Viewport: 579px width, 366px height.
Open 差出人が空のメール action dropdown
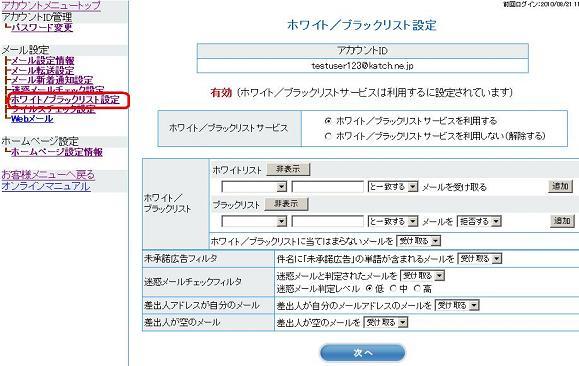386,322
